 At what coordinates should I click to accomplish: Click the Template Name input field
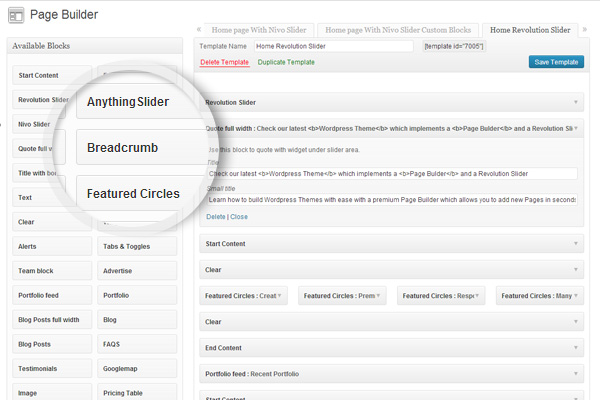tap(334, 46)
